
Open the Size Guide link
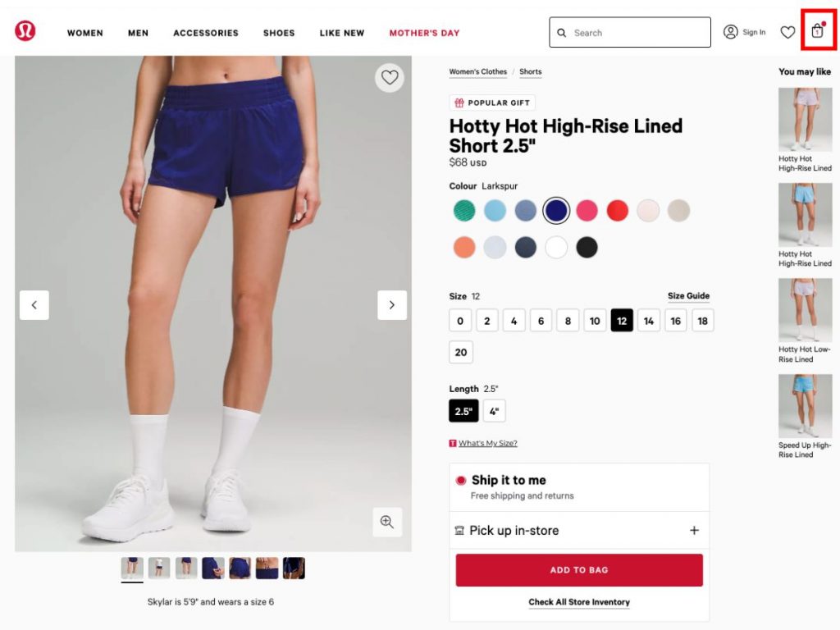[688, 295]
